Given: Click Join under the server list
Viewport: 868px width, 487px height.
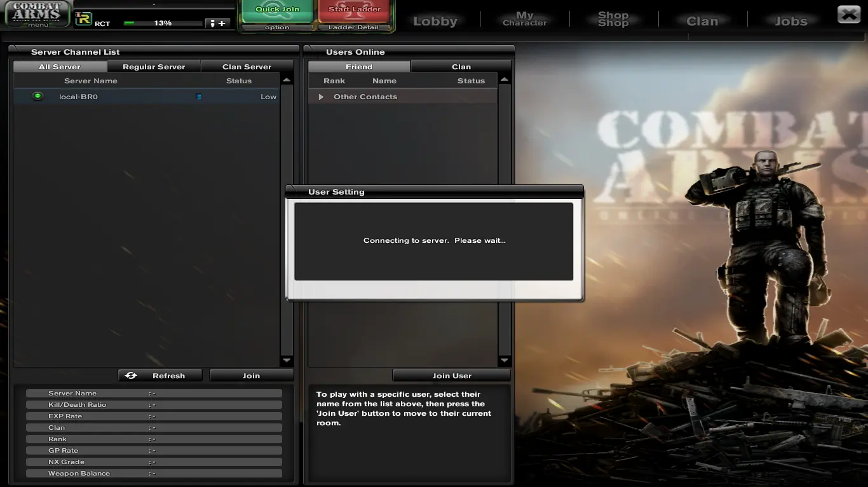Looking at the screenshot, I should 252,376.
